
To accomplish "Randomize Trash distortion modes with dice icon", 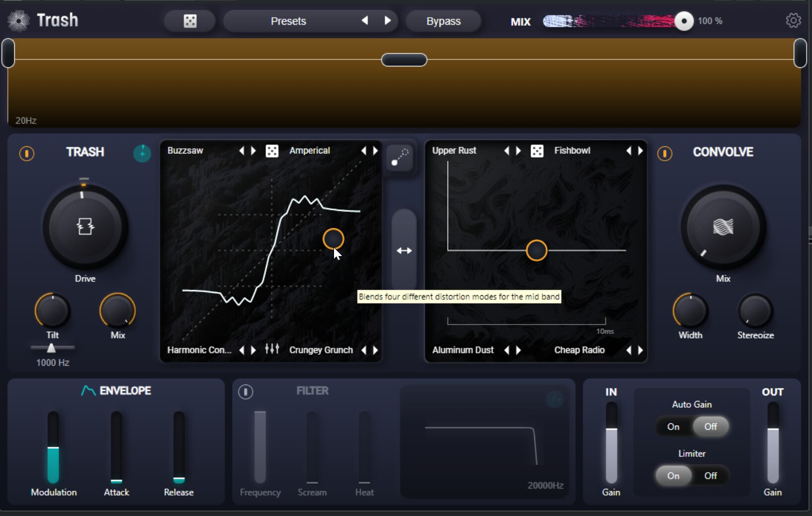I will [x=272, y=151].
